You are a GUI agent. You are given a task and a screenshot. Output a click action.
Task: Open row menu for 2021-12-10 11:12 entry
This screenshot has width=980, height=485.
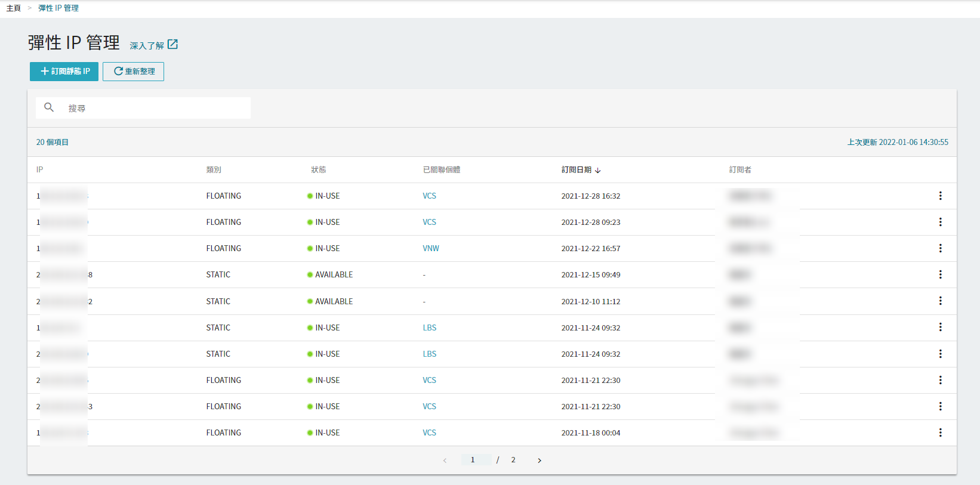click(940, 301)
